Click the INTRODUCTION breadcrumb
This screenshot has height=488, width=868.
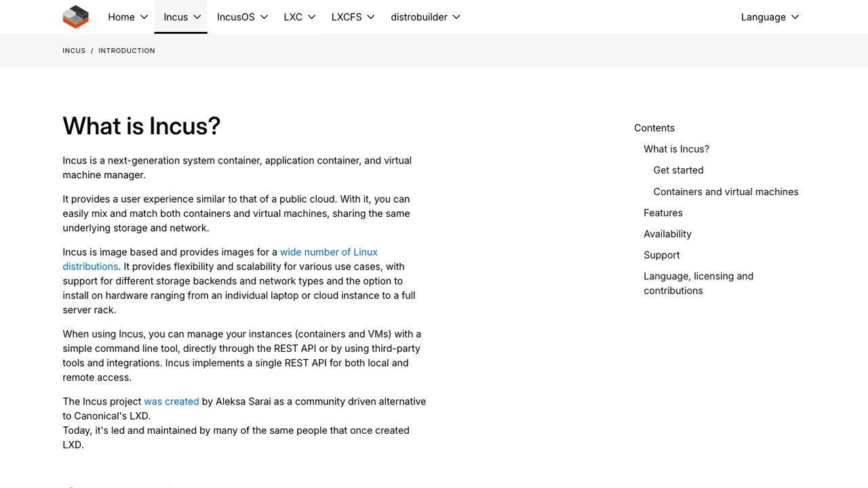127,51
